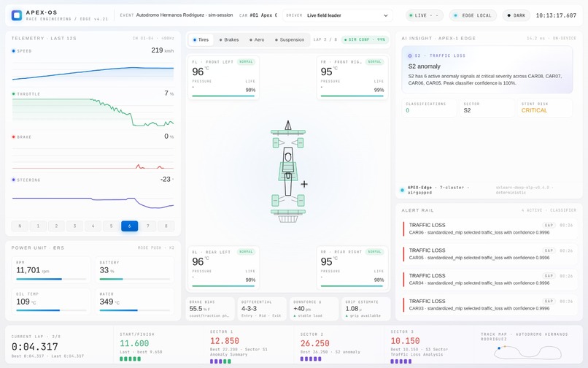Switch to the Suspension tab
Image resolution: width=588 pixels, height=368 pixels.
290,40
